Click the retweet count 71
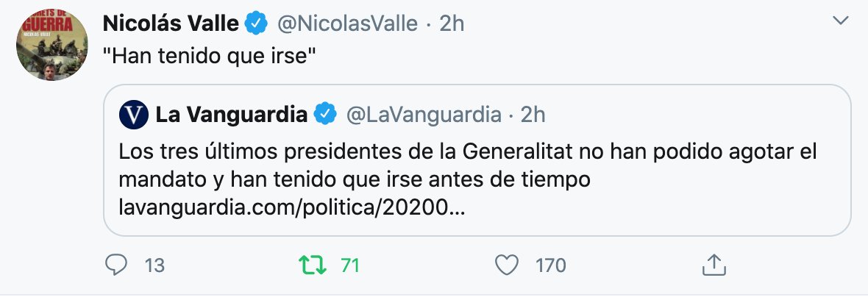 pyautogui.click(x=350, y=266)
